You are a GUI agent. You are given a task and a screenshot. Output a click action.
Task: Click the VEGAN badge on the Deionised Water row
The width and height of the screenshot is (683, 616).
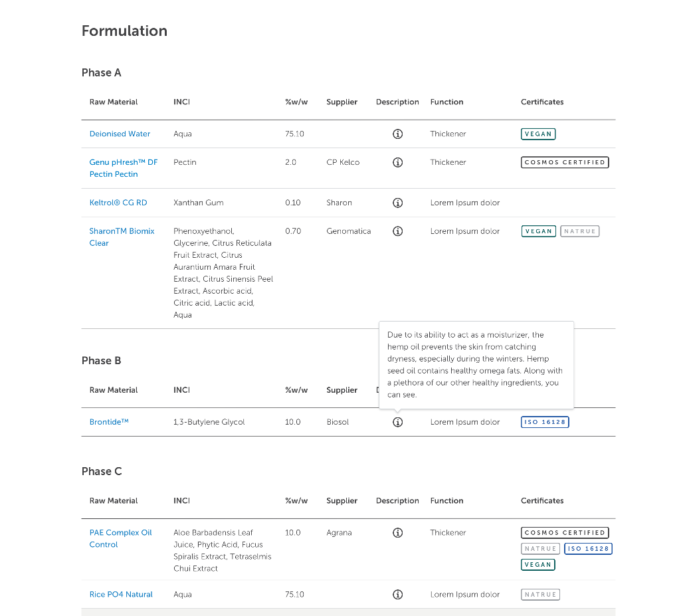pos(538,134)
